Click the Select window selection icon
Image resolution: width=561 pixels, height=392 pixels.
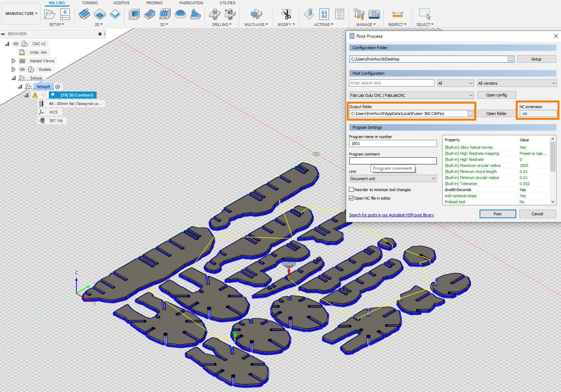point(425,14)
